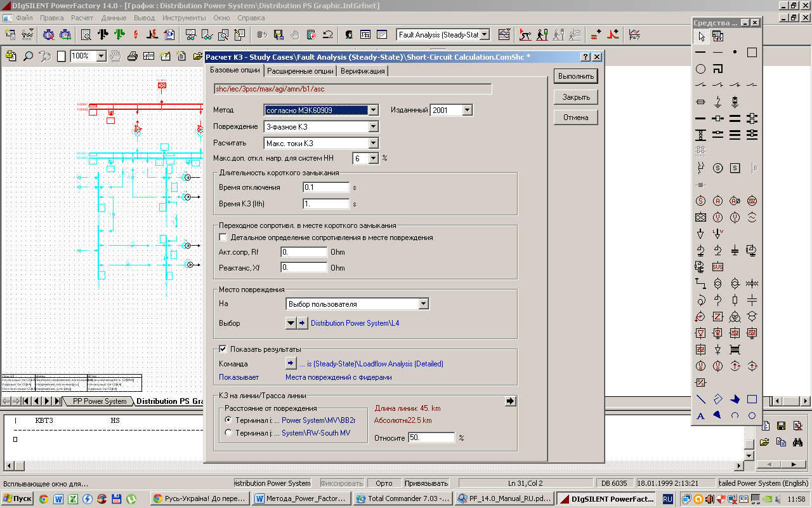Select the arrow pointer tool in drawing palette
Screen dimensions: 812x508
click(701, 36)
